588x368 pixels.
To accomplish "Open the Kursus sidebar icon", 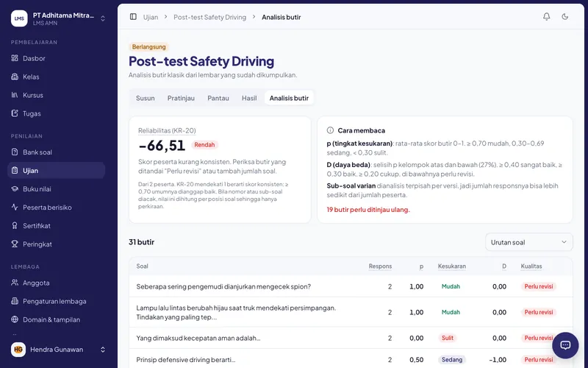I will coord(15,95).
